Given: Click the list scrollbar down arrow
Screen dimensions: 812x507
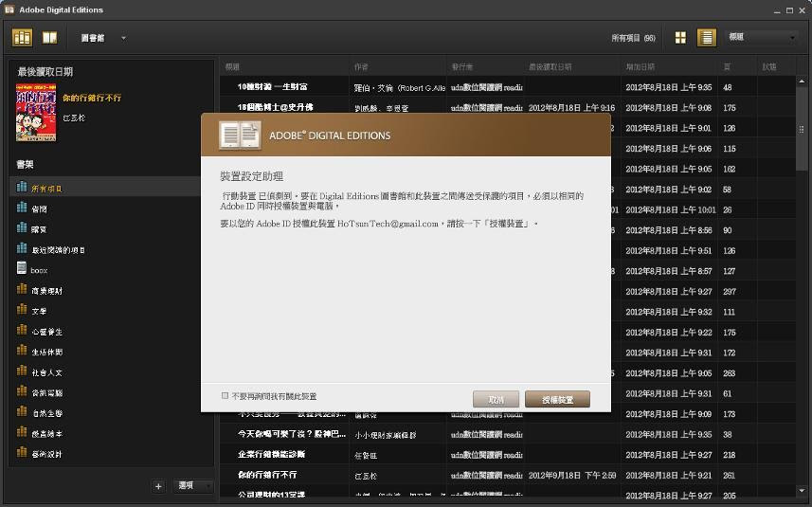Looking at the screenshot, I should (x=802, y=490).
